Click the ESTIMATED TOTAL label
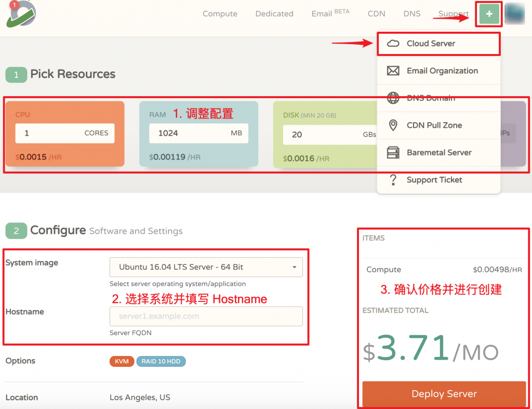Image resolution: width=532 pixels, height=409 pixels. (x=395, y=311)
